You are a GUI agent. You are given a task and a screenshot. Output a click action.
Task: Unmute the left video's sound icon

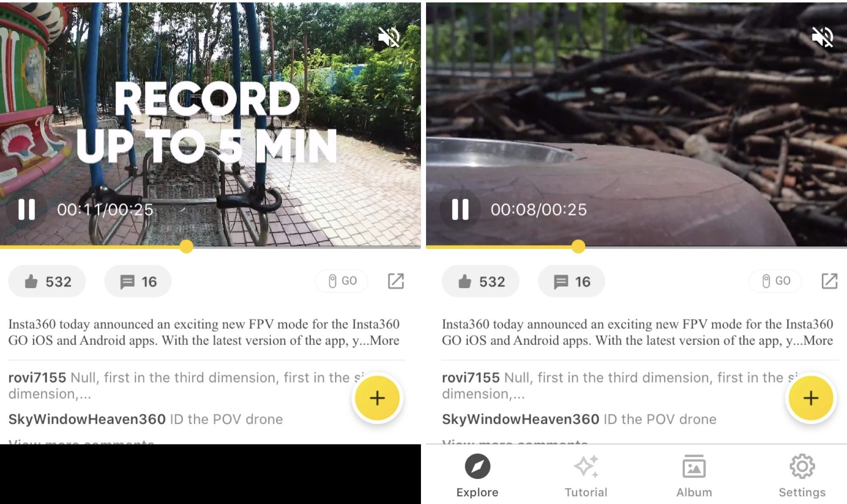coord(389,37)
